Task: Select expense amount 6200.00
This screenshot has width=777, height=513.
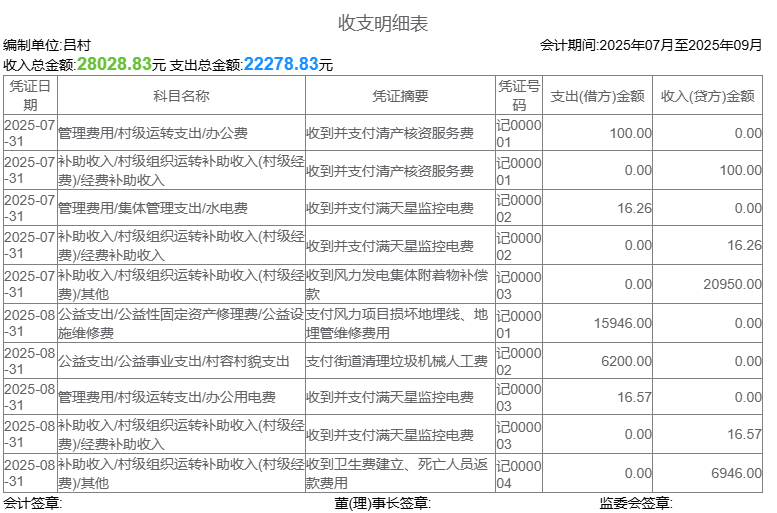Action: click(626, 361)
